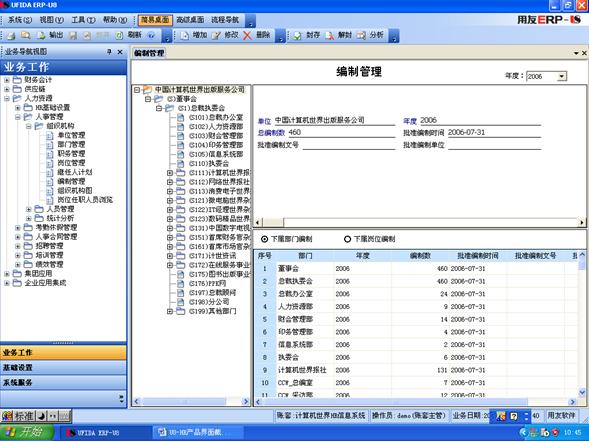The height and width of the screenshot is (442, 589).
Task: Open 职务管理 in the navigation tree
Action: (71, 154)
